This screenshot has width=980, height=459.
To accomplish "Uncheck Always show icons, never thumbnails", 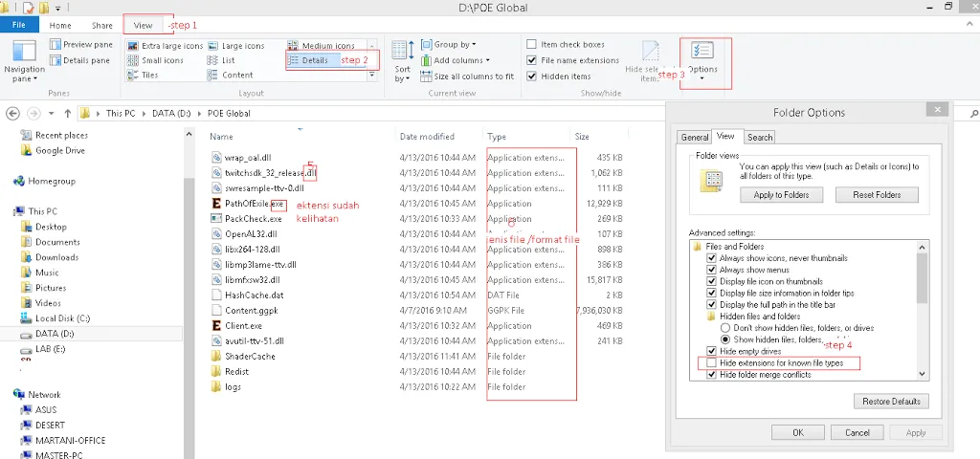I will pyautogui.click(x=711, y=258).
